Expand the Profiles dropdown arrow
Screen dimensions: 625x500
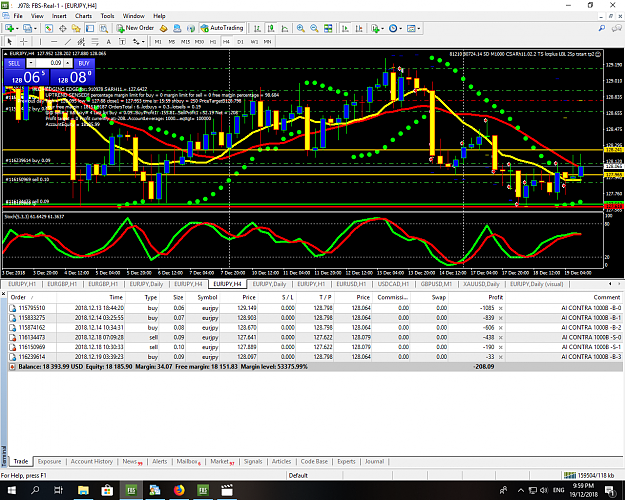pyautogui.click(x=35, y=28)
